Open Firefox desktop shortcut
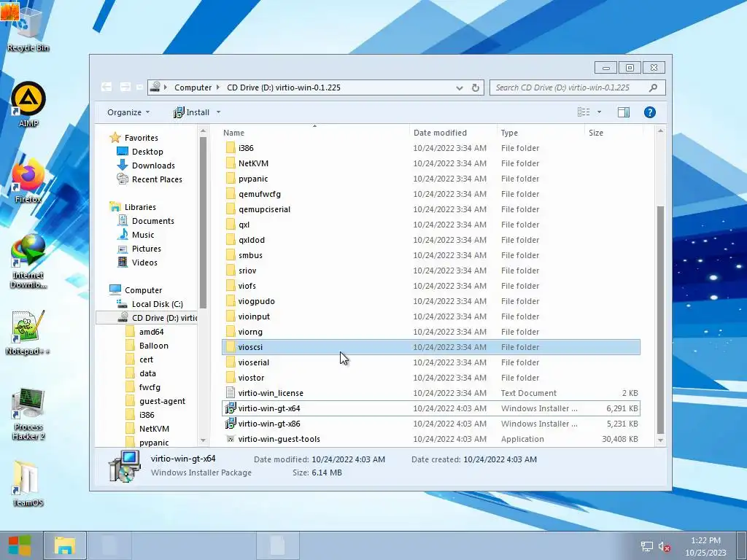 pos(28,181)
